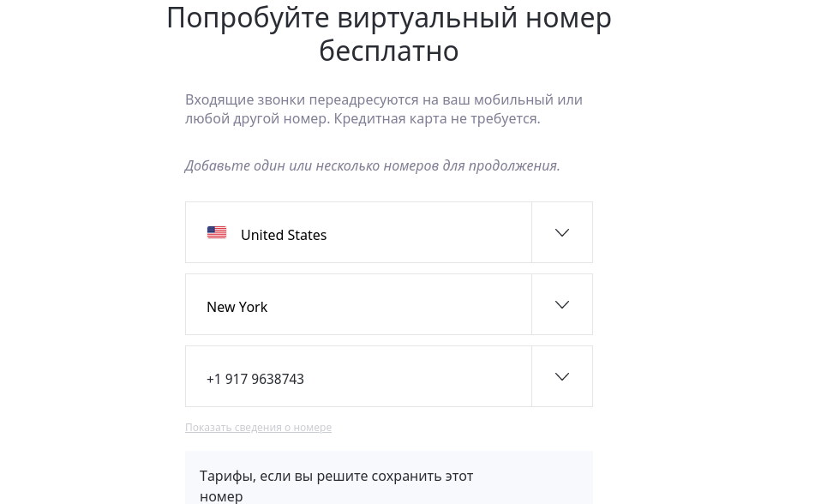Click the 'Кредитная карта не требуется' sentence

point(437,118)
